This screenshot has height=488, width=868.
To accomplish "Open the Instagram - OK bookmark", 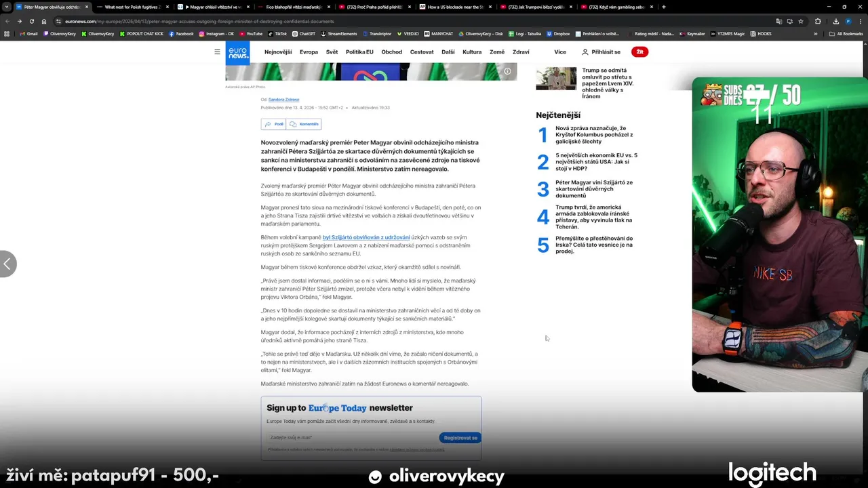I will pyautogui.click(x=216, y=33).
